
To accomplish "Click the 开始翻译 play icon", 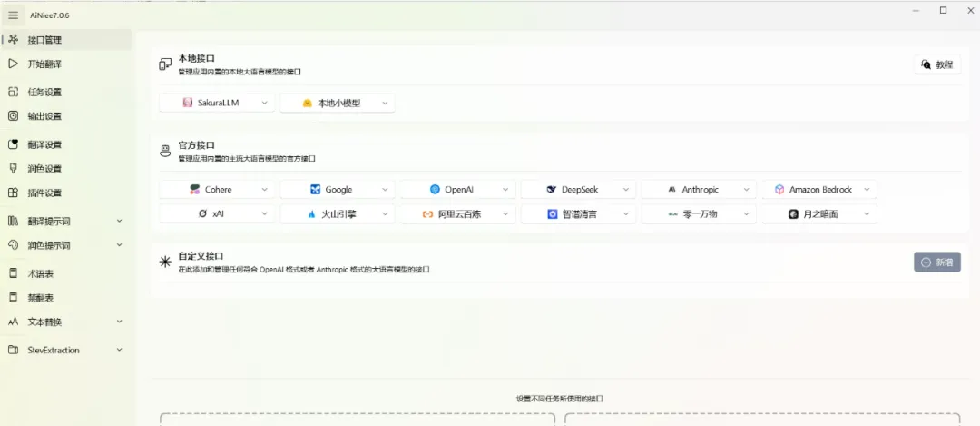I will click(13, 64).
